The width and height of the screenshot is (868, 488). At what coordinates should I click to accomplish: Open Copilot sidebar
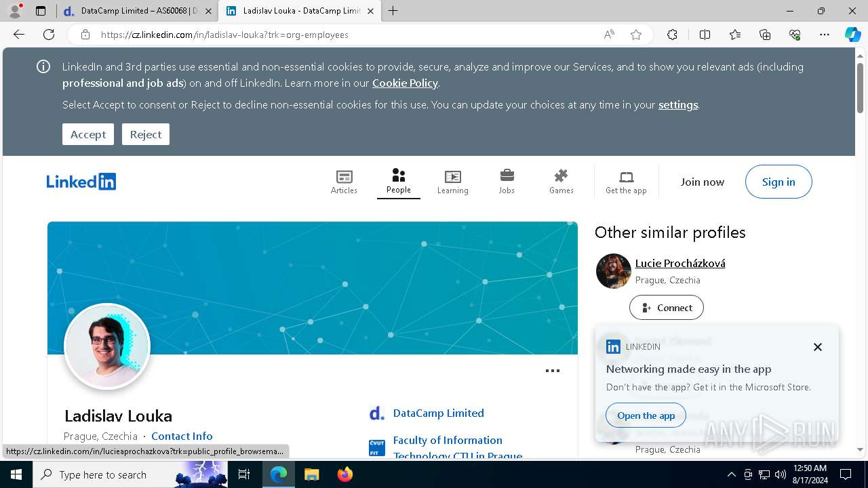click(852, 35)
